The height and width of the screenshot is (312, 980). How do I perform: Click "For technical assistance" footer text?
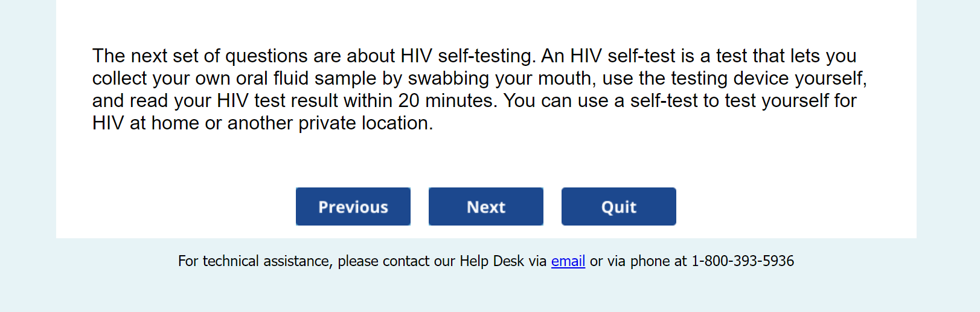(x=254, y=261)
